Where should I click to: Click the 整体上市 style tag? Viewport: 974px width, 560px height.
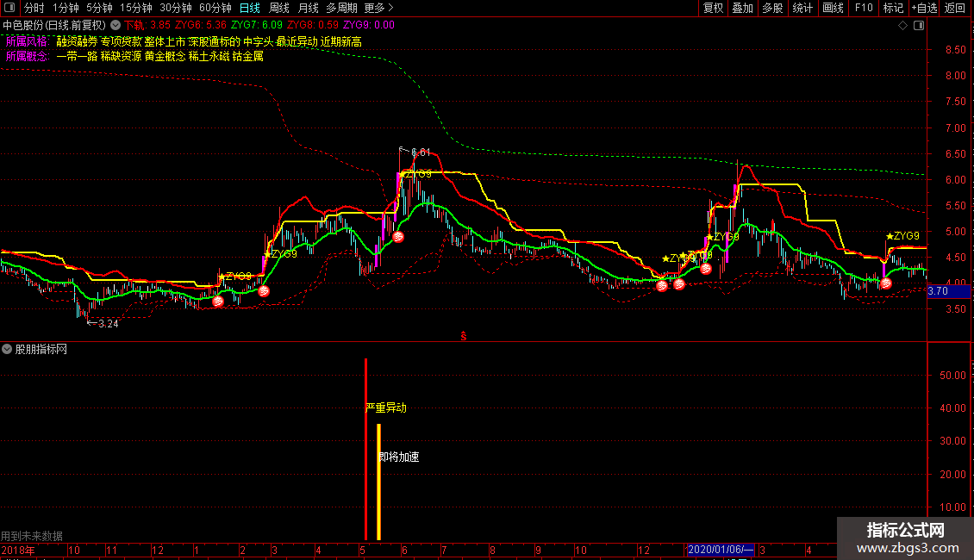[165, 41]
